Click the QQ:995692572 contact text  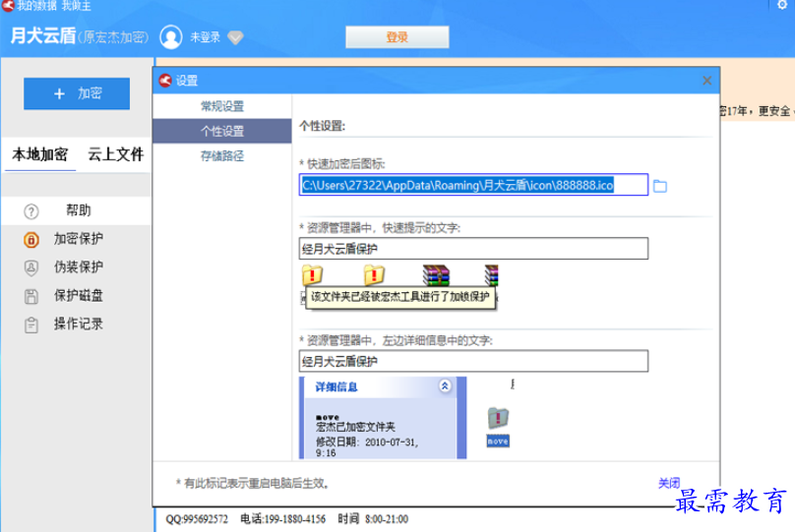click(197, 519)
